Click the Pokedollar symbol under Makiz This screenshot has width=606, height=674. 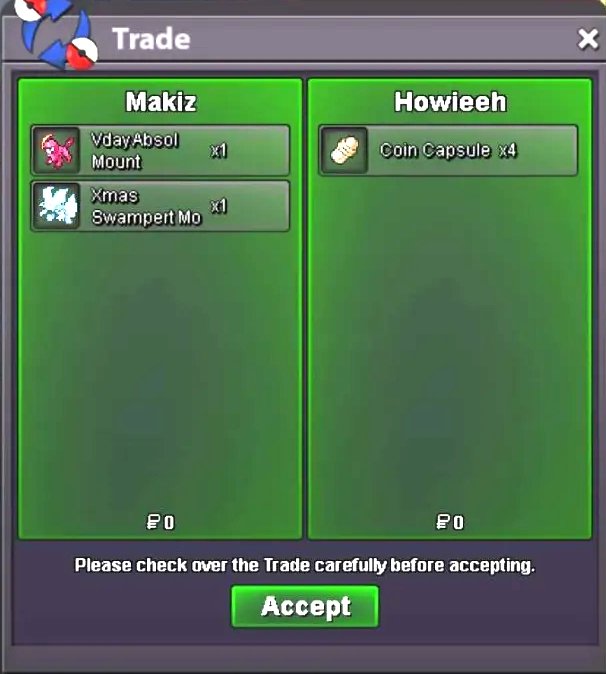153,522
